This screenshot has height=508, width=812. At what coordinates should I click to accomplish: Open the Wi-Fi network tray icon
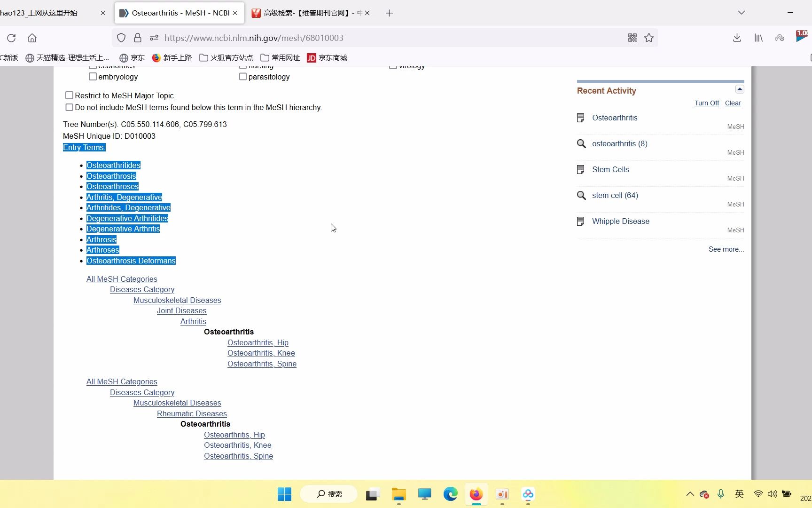(758, 494)
